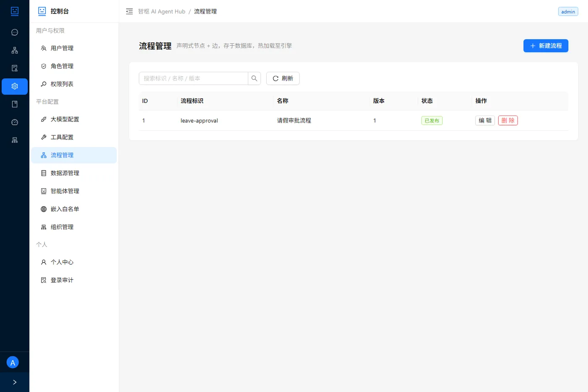The height and width of the screenshot is (392, 588).
Task: Select the highlighted 流程管理 menu item
Action: point(74,155)
